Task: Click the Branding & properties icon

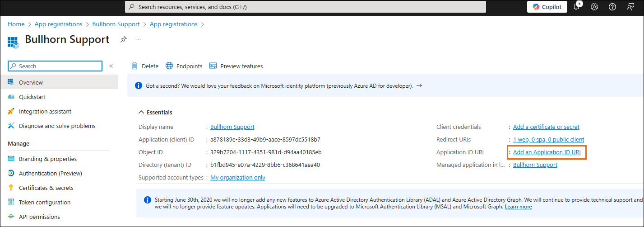Action: (x=11, y=159)
